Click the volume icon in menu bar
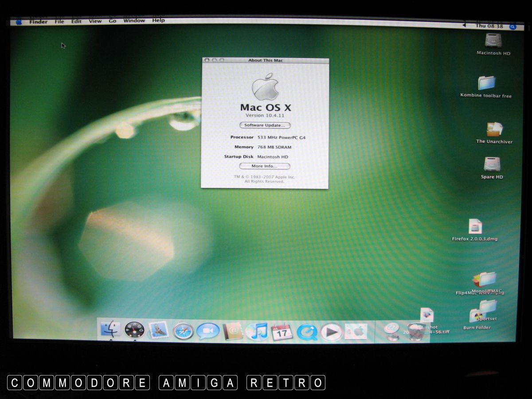 [464, 25]
